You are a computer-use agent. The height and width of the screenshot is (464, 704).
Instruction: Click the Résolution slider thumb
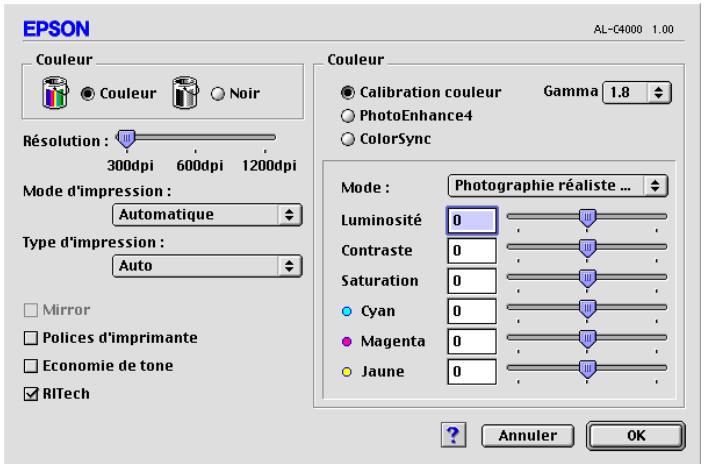(x=126, y=139)
